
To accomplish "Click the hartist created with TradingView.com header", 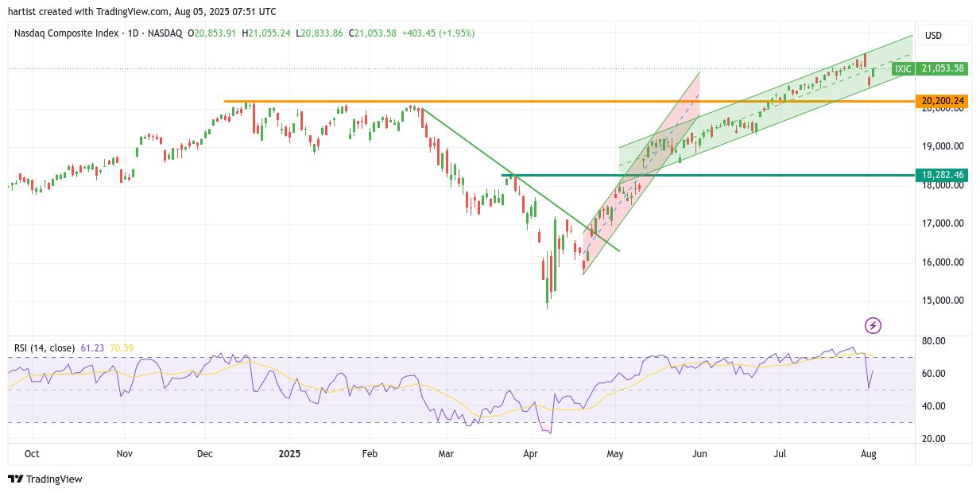I will coord(142,12).
